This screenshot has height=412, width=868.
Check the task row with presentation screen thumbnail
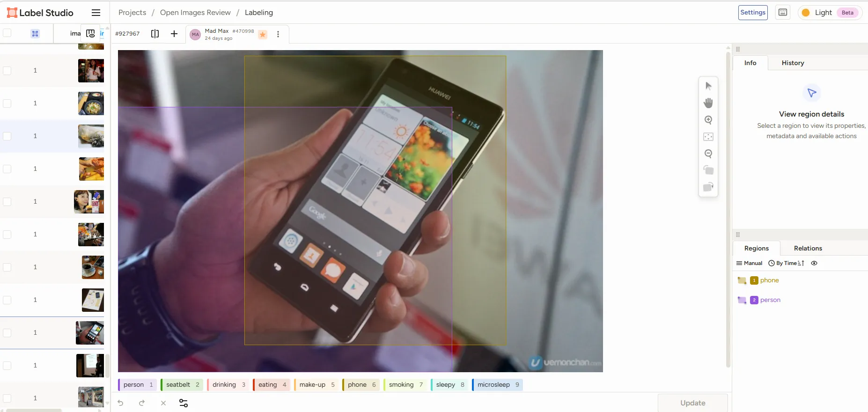pyautogui.click(x=7, y=365)
